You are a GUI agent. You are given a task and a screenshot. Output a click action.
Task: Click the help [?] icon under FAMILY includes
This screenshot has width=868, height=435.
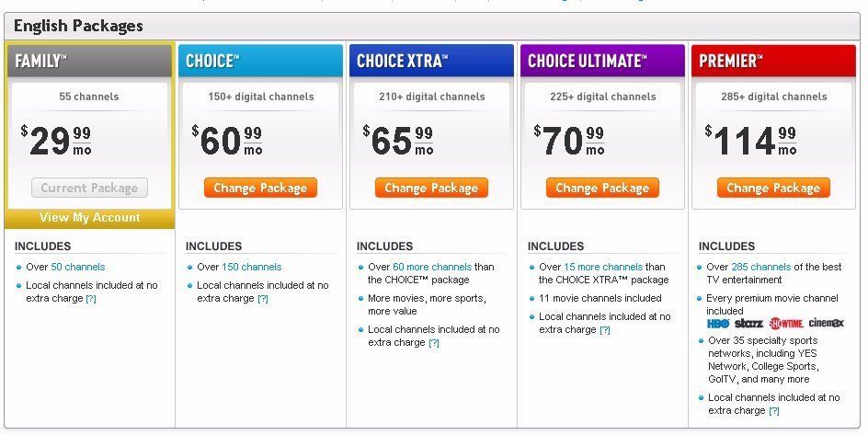91,299
